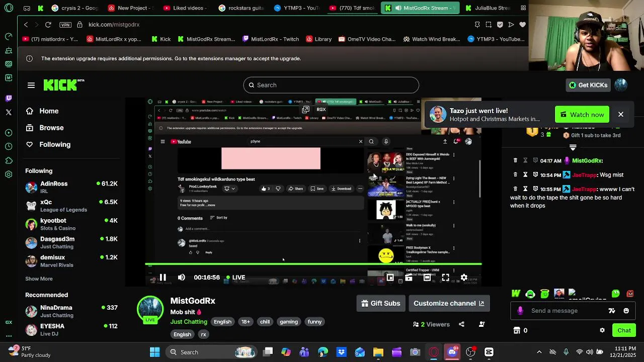
Task: Open the Opera sidebar Twitch icon
Action: 9,99
